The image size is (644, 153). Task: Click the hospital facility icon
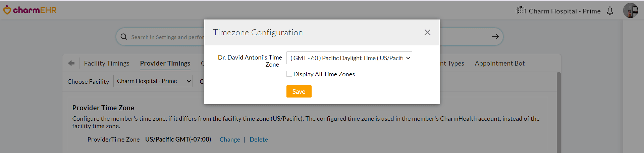point(521,10)
